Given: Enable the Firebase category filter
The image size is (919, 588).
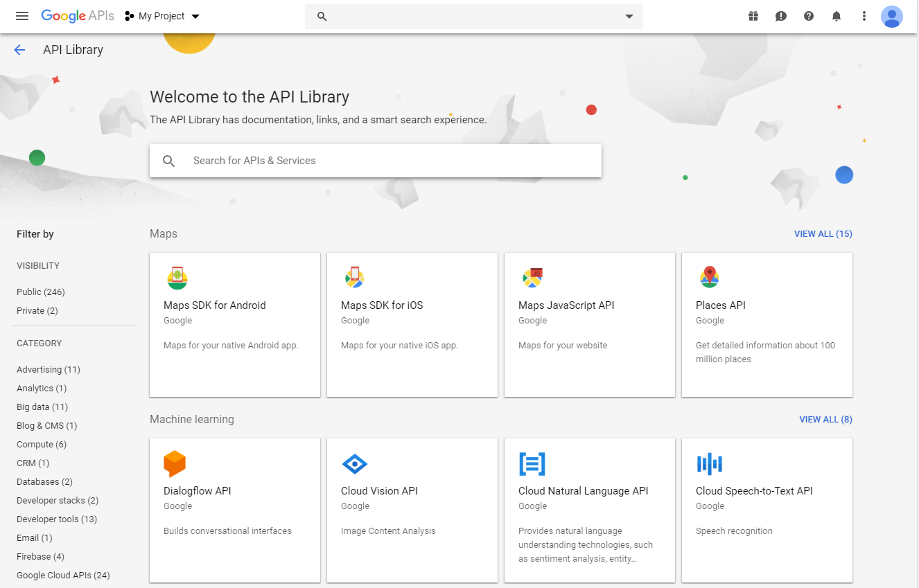Looking at the screenshot, I should pos(40,556).
